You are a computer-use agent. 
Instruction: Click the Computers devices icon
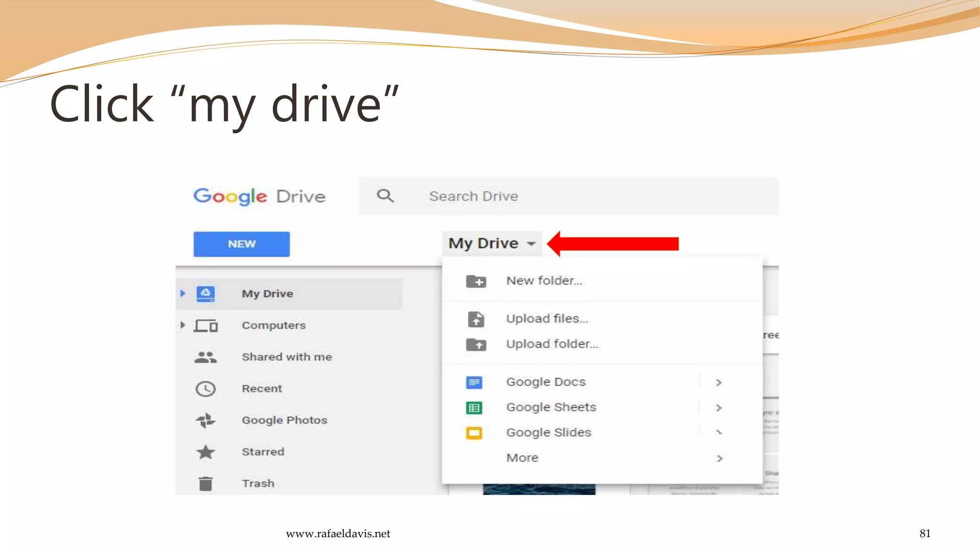(206, 326)
